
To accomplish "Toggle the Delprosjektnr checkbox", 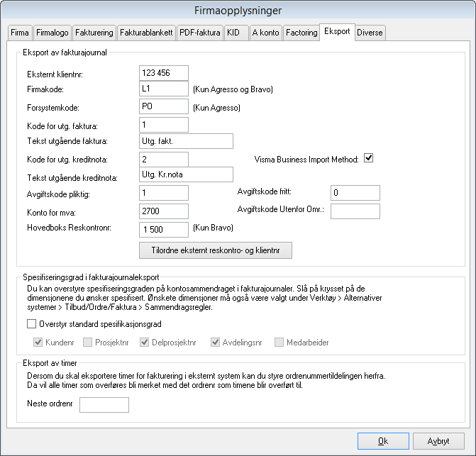I will coord(145,343).
